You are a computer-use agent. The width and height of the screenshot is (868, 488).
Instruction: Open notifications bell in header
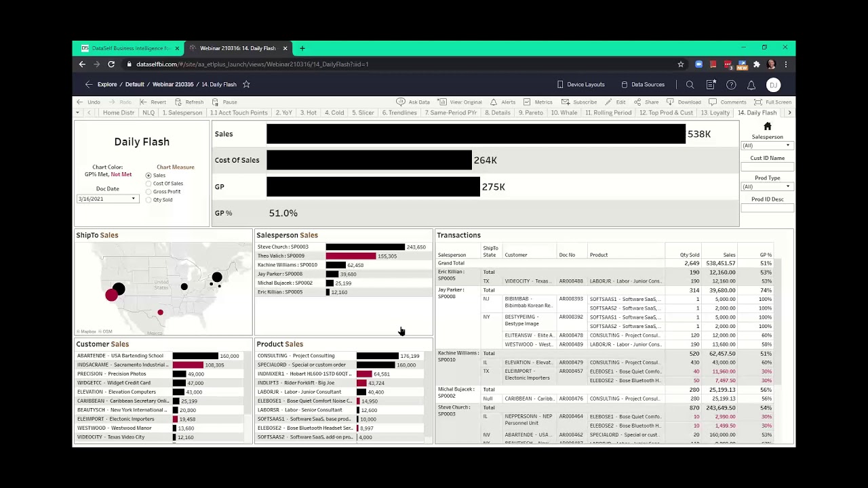(x=751, y=85)
